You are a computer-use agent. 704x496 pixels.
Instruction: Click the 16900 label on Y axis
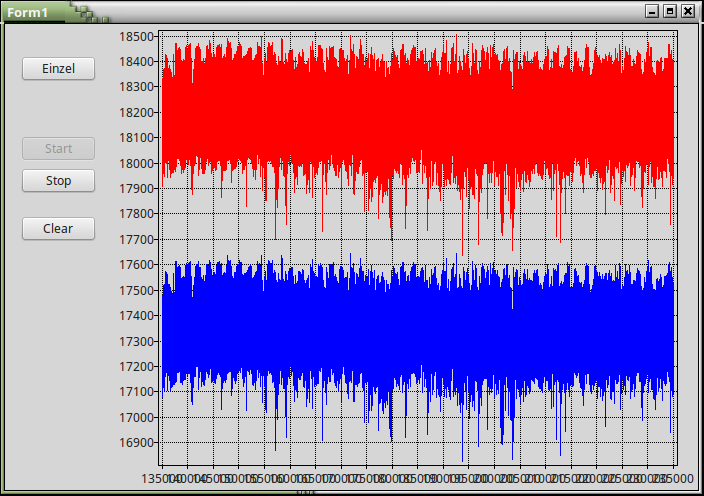point(136,443)
